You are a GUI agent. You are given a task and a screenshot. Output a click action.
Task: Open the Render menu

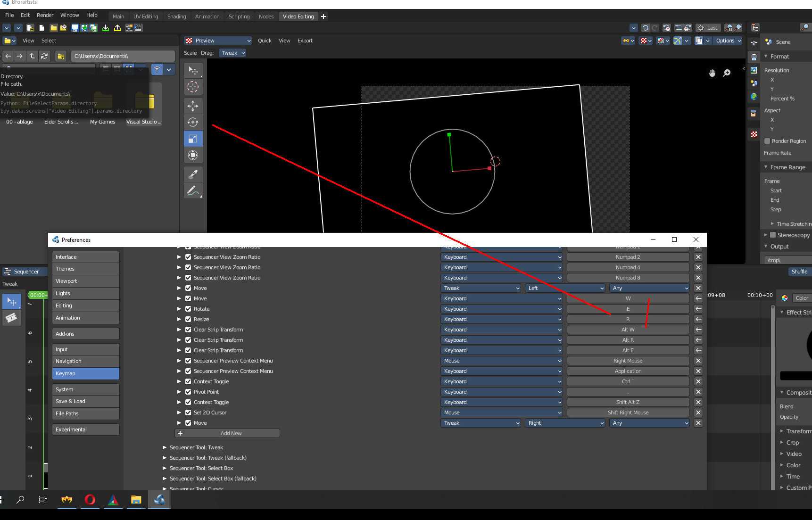tap(45, 15)
